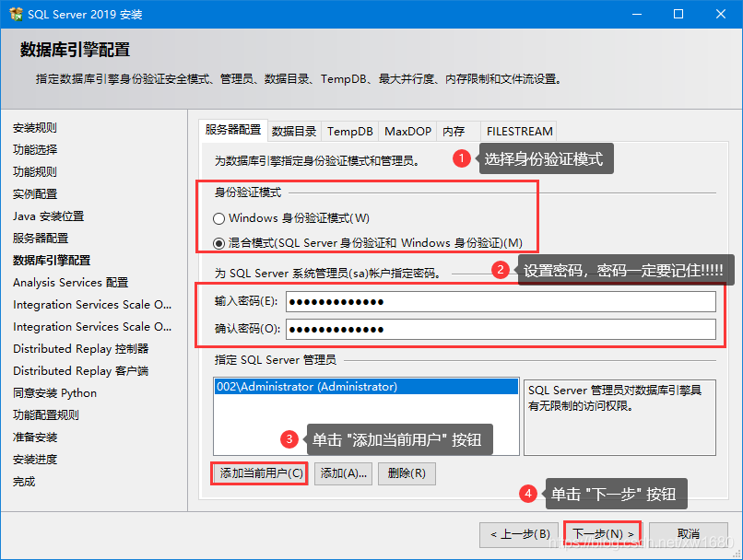Click the 添加(A) button

(x=343, y=472)
